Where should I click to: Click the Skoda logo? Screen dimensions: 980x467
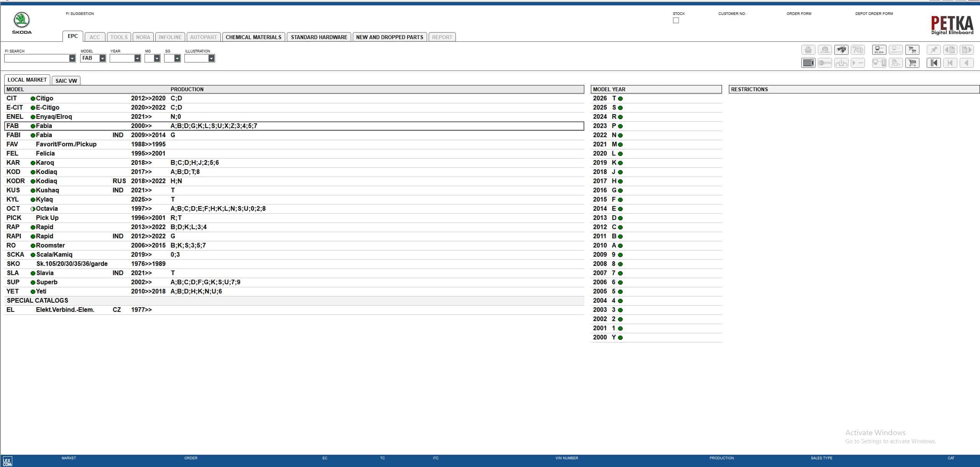[x=22, y=23]
